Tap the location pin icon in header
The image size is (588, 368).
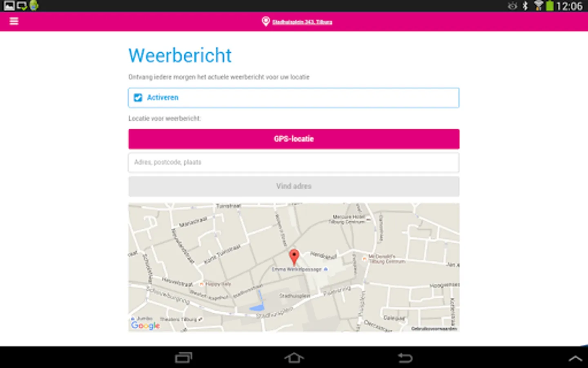[x=265, y=21]
